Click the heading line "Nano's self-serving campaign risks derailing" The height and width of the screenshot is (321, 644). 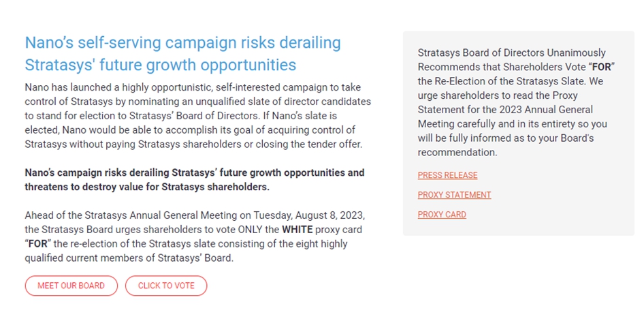tap(182, 42)
